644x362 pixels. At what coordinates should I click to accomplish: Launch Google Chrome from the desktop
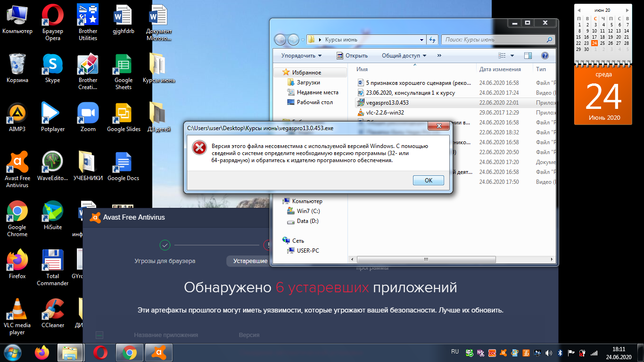17,218
